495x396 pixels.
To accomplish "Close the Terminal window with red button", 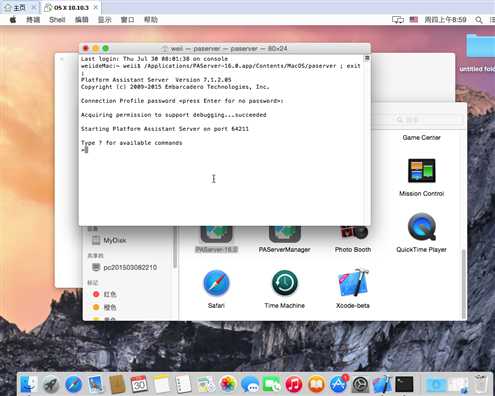I will point(86,49).
